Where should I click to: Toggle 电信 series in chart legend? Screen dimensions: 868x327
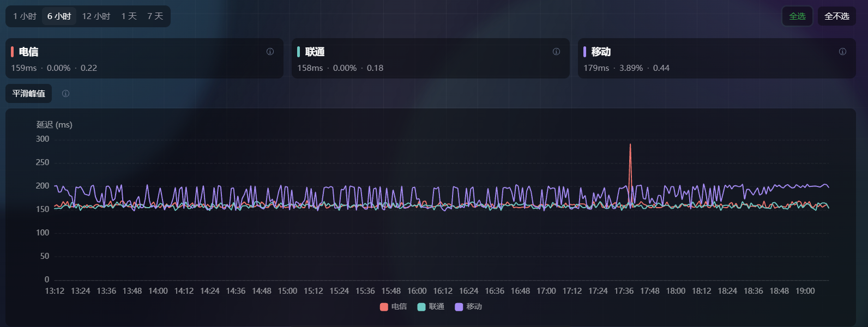point(394,307)
